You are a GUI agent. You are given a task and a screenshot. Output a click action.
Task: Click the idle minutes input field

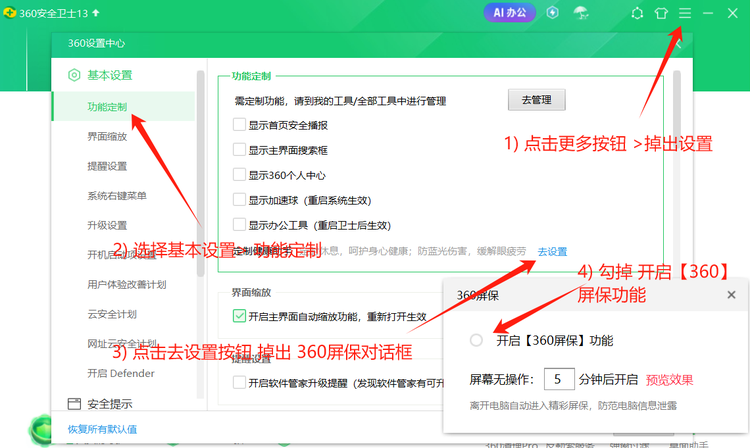(x=557, y=380)
